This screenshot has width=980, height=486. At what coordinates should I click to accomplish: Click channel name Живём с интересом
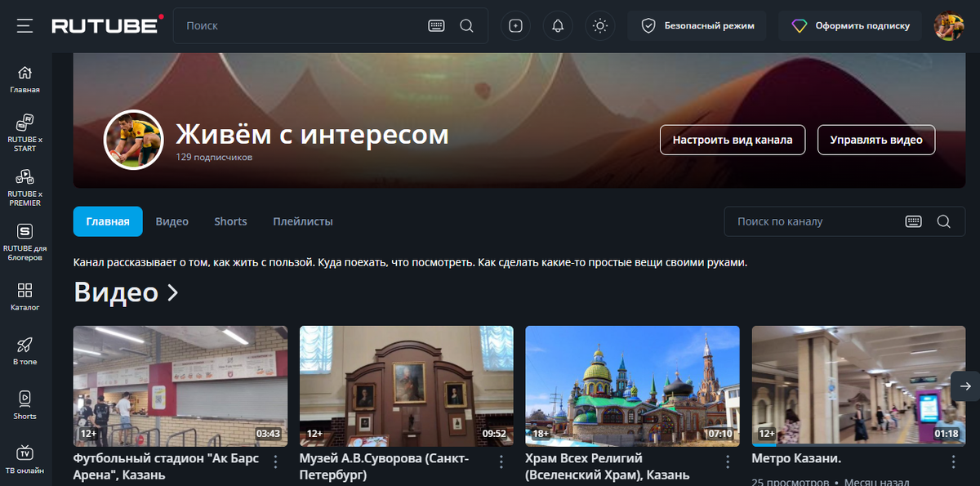(x=313, y=133)
